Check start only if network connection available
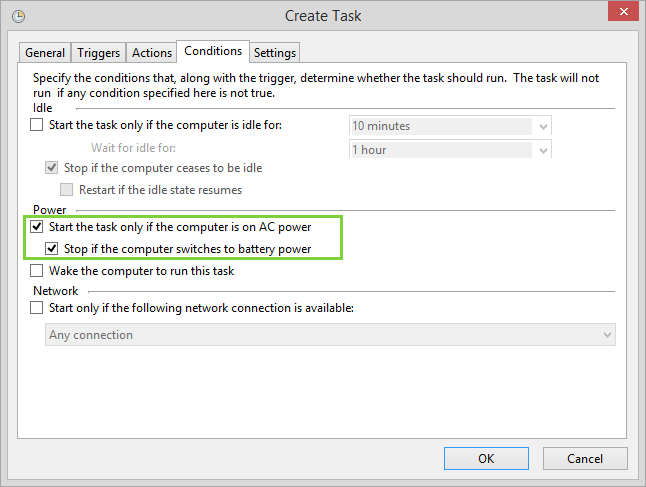 (x=37, y=308)
